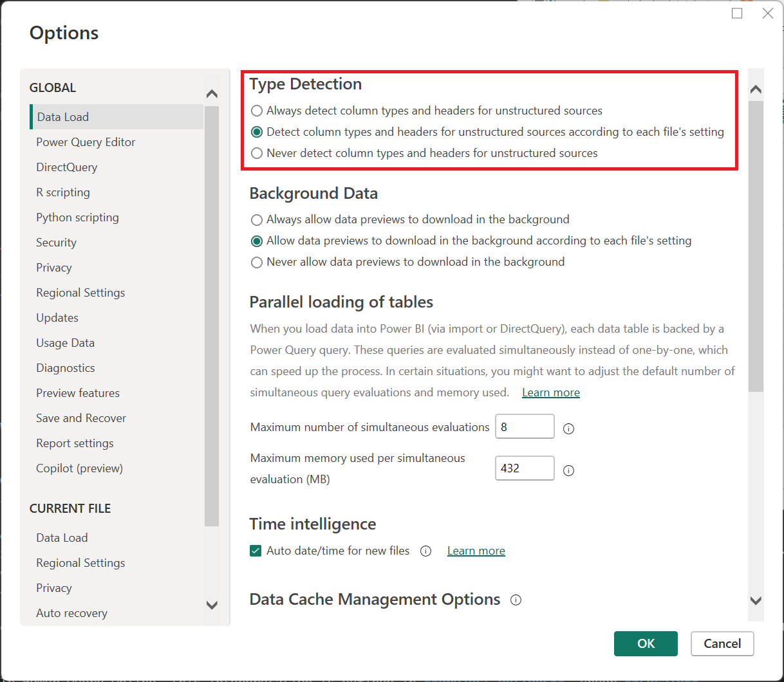Screen dimensions: 784x682
Task: Choose never allow data previews to download
Action: 256,262
